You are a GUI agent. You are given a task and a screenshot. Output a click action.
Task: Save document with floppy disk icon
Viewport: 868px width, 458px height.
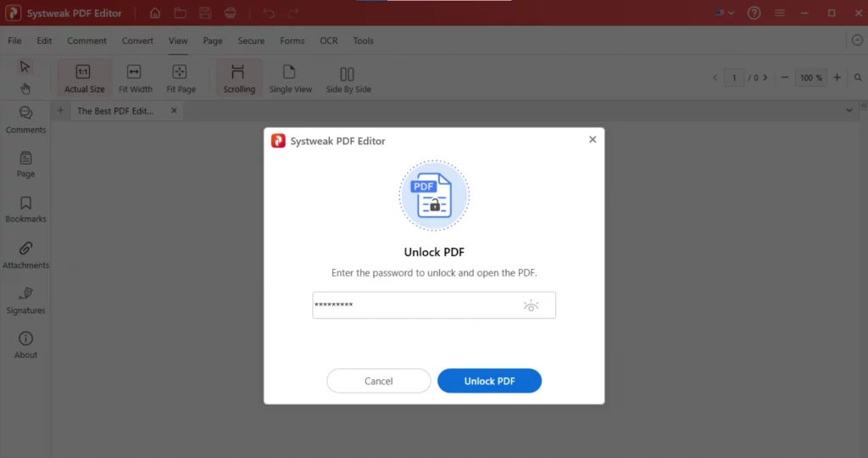(205, 13)
